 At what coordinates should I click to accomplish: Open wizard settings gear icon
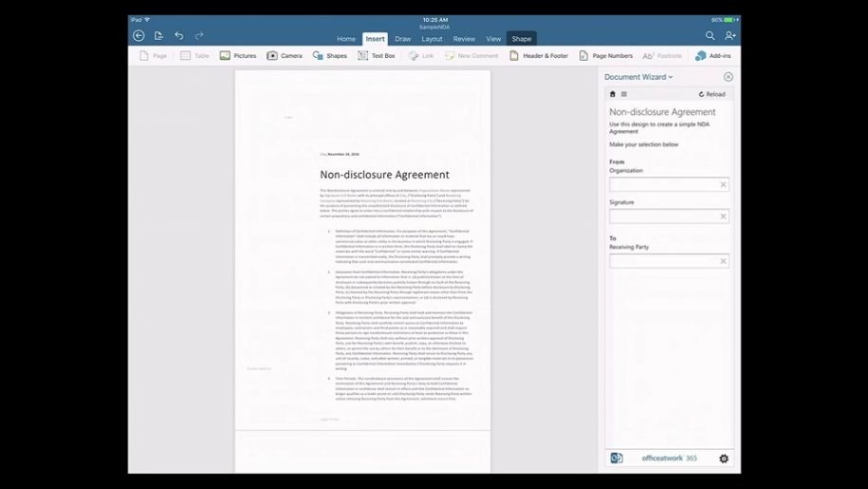tap(724, 459)
